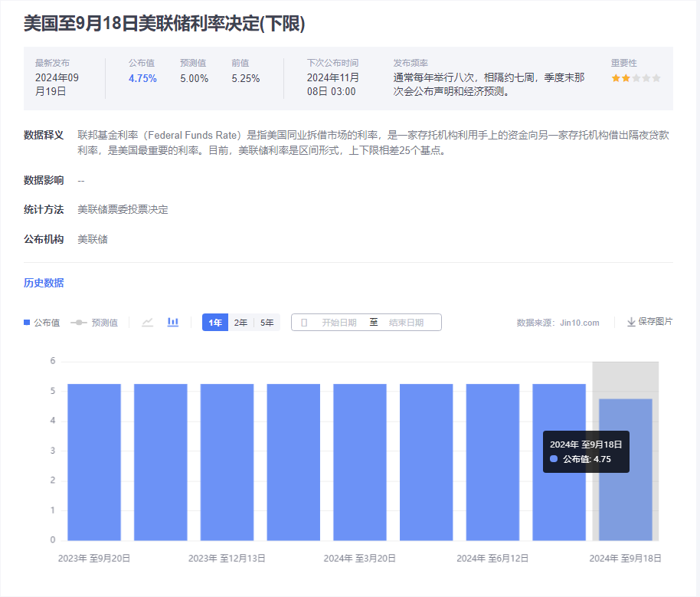The width and height of the screenshot is (700, 597).
Task: Select the 5年 time range tab
Action: coord(267,323)
